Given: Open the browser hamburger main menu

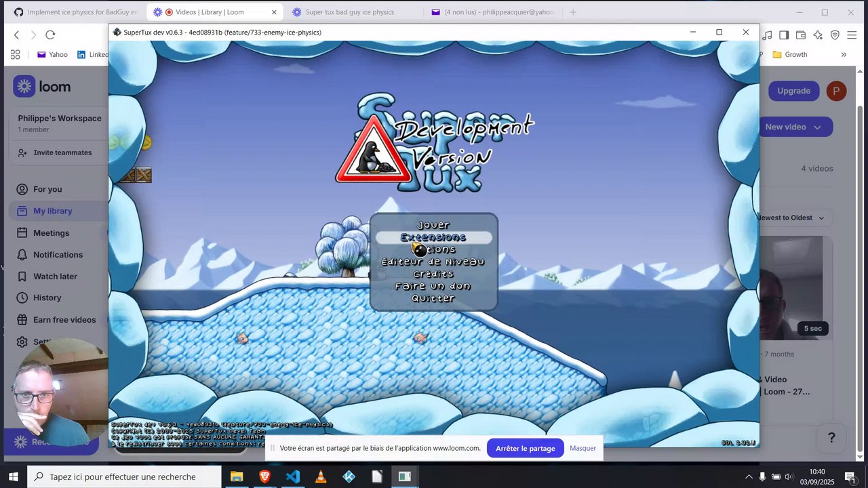Looking at the screenshot, I should pos(852,35).
